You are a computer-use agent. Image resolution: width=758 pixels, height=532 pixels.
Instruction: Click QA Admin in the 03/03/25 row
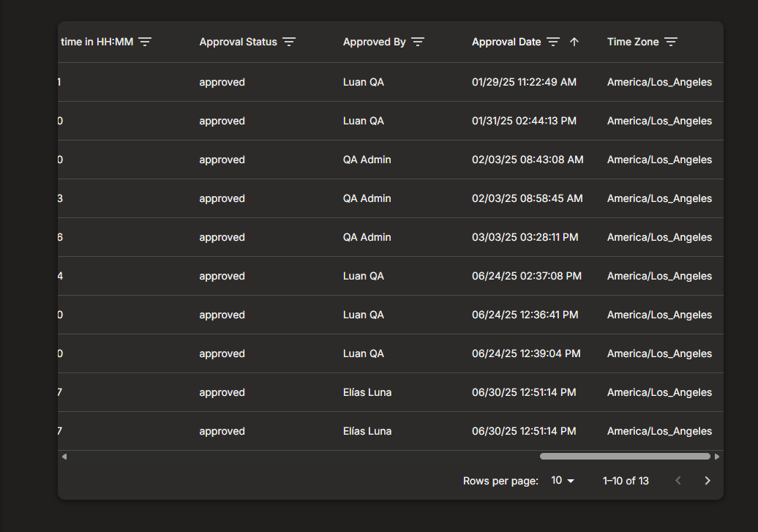point(367,238)
